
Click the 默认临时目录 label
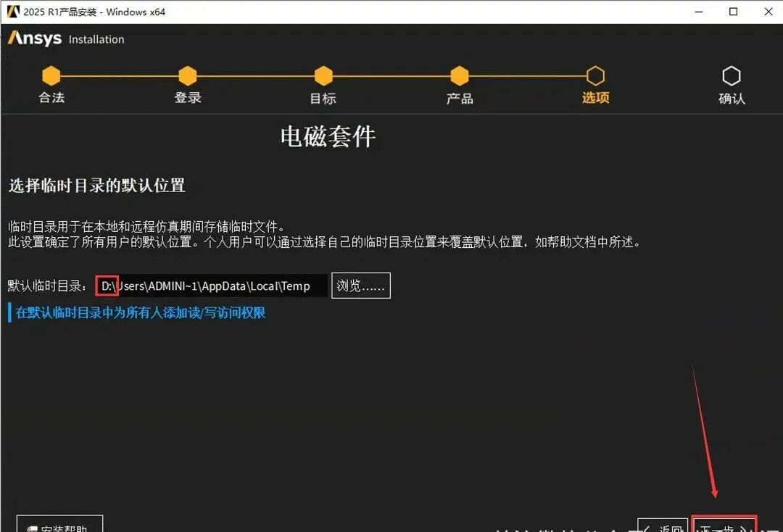(x=47, y=286)
